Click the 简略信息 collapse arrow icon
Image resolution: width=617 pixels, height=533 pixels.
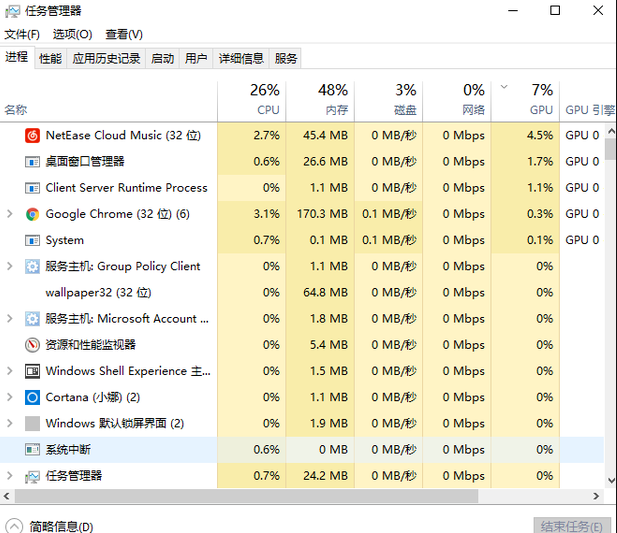click(x=14, y=526)
